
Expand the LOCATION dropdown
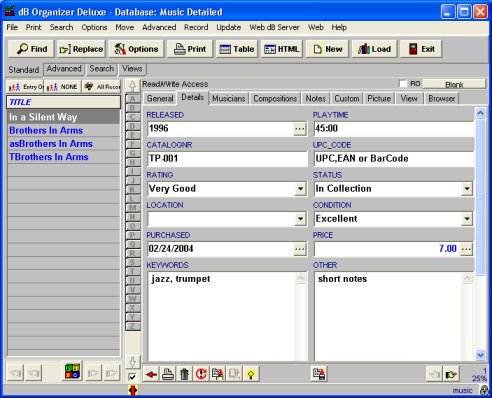point(300,219)
